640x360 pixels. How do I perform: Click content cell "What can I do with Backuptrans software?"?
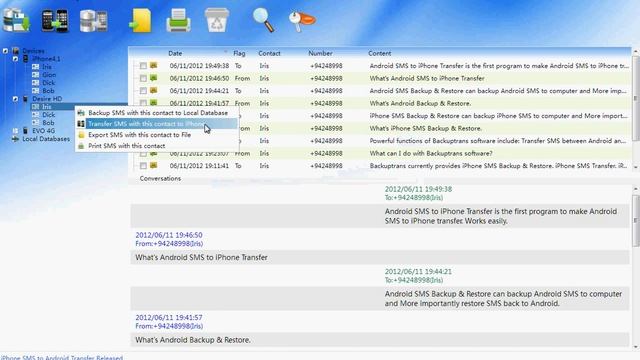431,153
